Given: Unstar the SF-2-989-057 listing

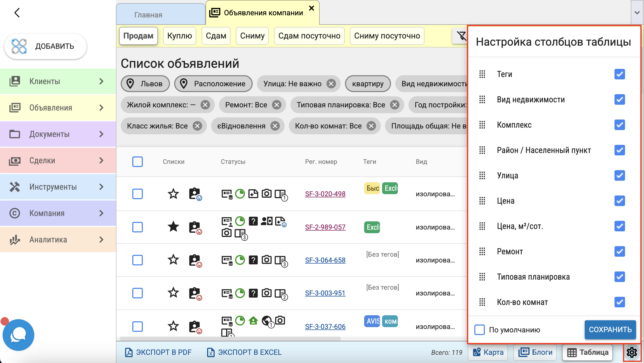Looking at the screenshot, I should (173, 227).
